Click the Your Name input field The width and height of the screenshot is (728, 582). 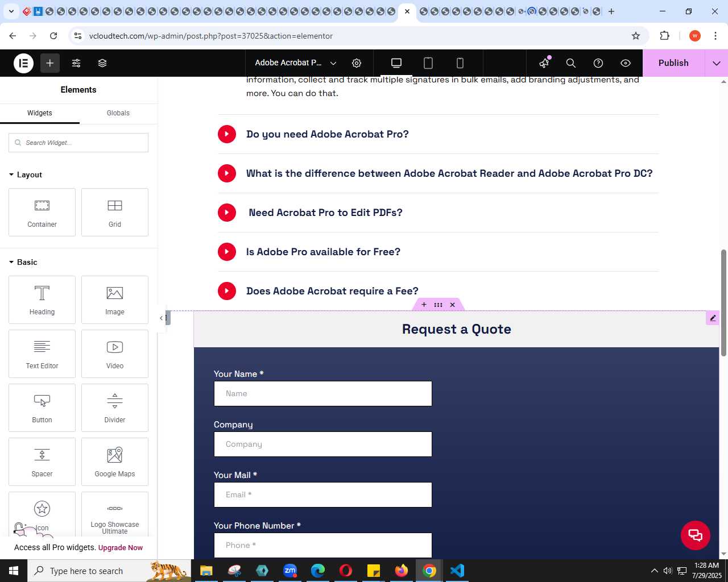(323, 393)
